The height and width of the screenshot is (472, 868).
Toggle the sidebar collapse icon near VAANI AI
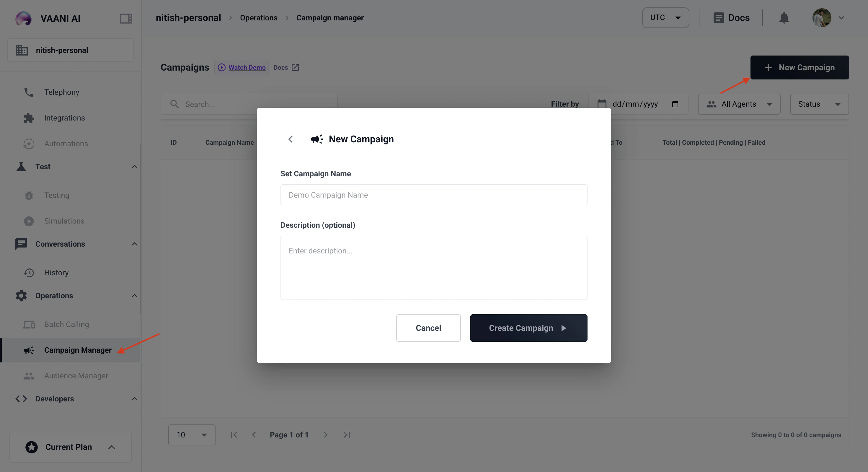pyautogui.click(x=125, y=18)
